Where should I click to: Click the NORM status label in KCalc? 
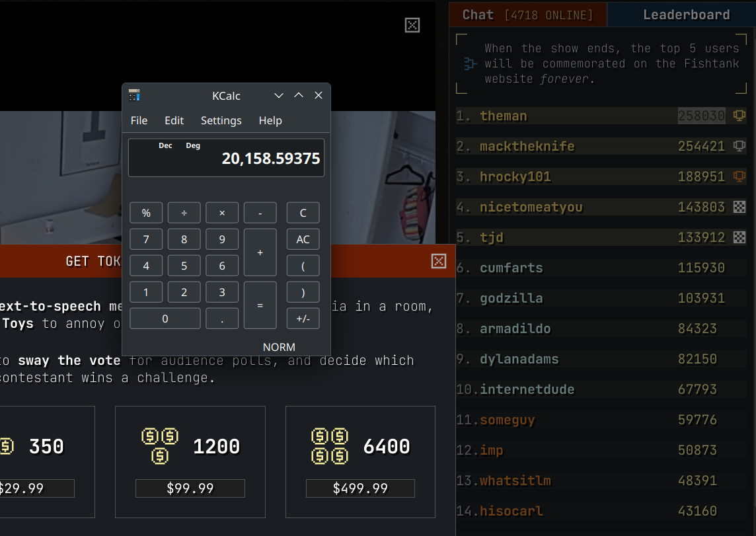click(x=279, y=347)
